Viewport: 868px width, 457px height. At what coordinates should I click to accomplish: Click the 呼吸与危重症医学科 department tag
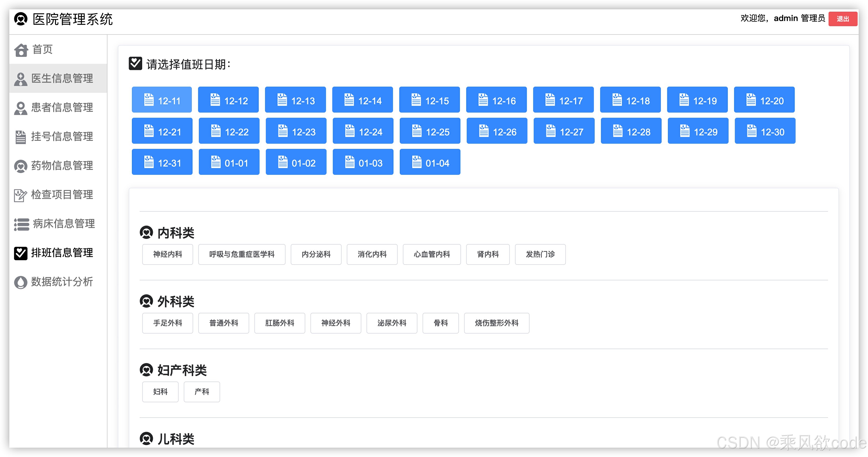tap(242, 254)
